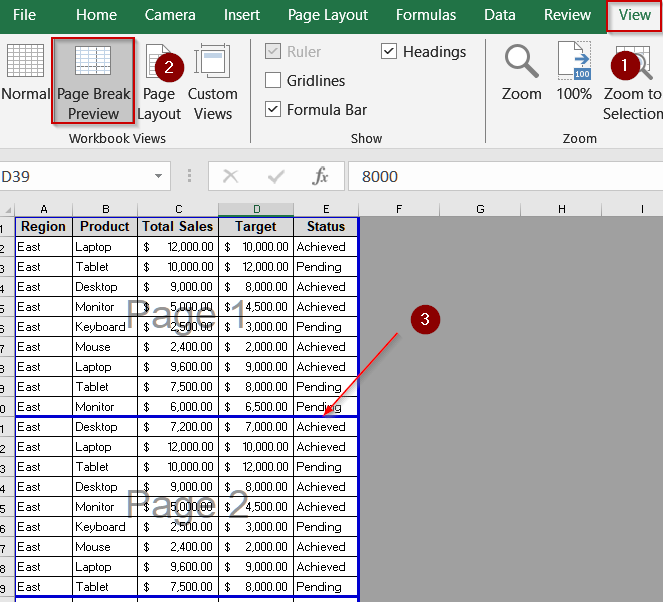
Task: Open the File tab
Action: [24, 15]
